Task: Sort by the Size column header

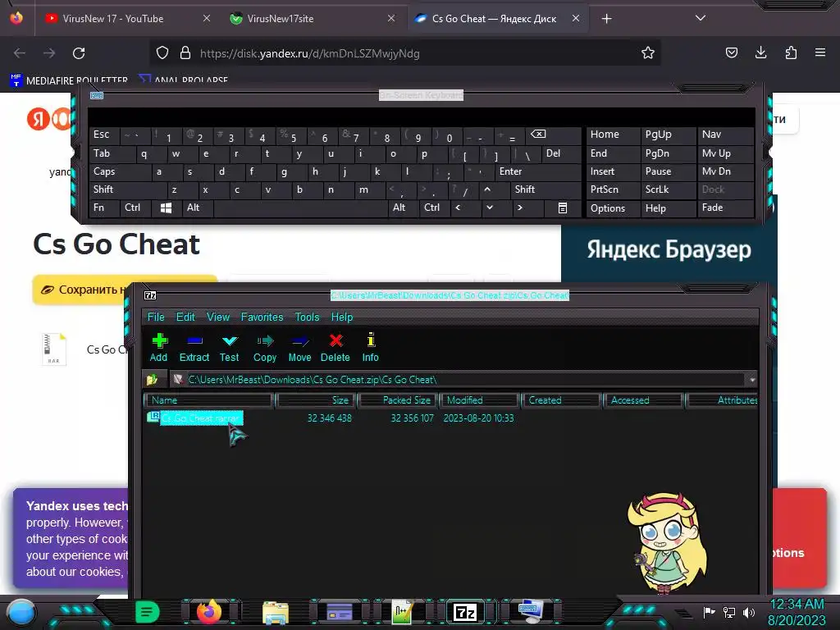Action: (x=316, y=400)
